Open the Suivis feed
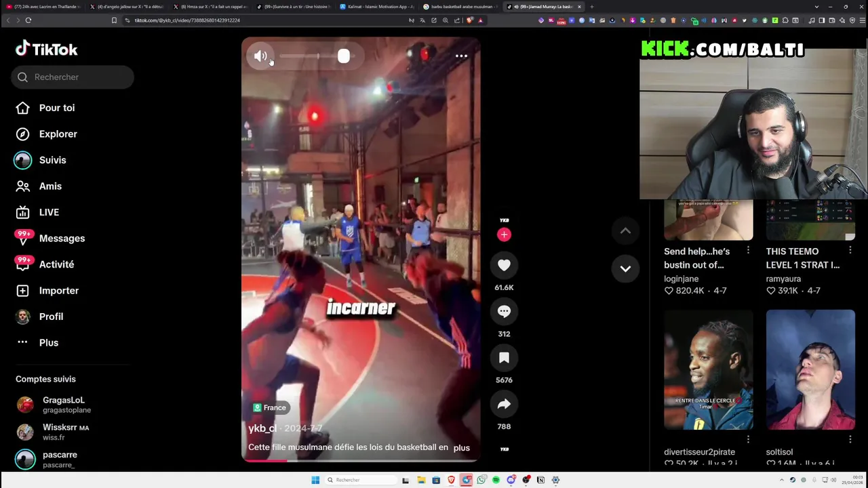868x488 pixels. [x=52, y=160]
